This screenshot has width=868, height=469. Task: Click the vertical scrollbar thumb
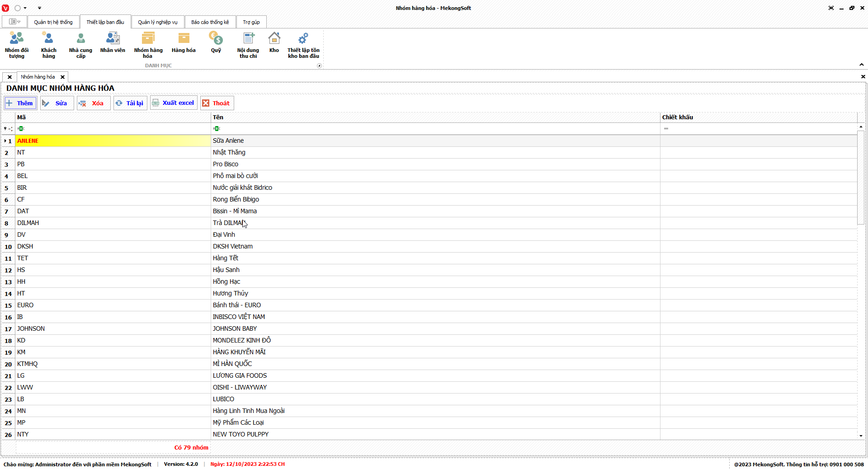pyautogui.click(x=861, y=178)
